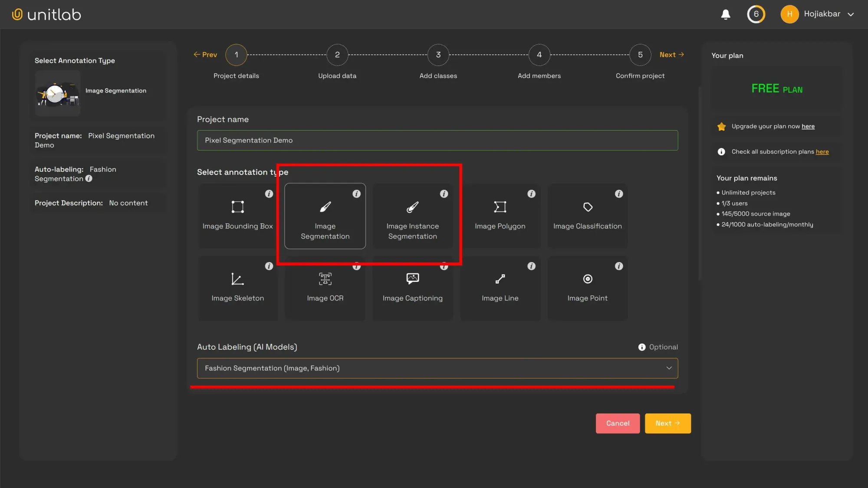This screenshot has height=488, width=868.
Task: Choose the Image Classification annotation type
Action: pos(587,216)
